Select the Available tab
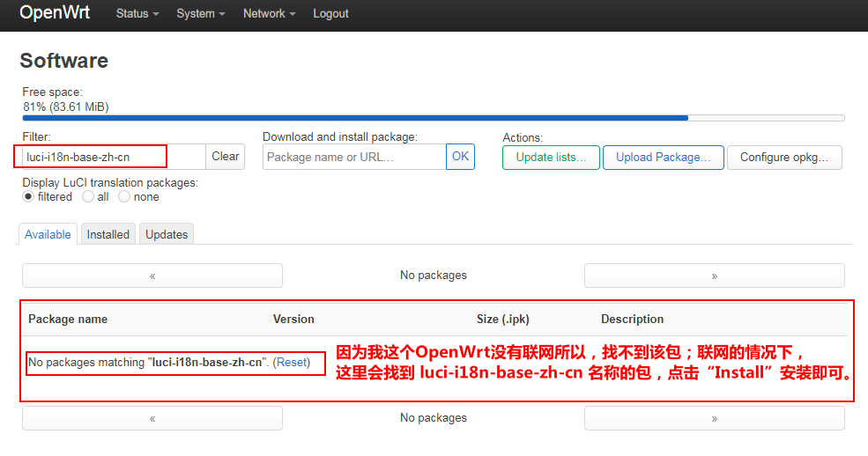 point(48,234)
